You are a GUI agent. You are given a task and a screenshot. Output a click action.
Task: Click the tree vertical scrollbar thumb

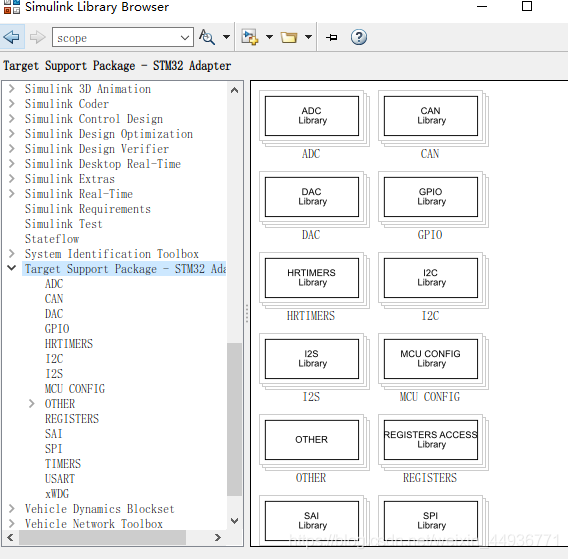(234, 419)
